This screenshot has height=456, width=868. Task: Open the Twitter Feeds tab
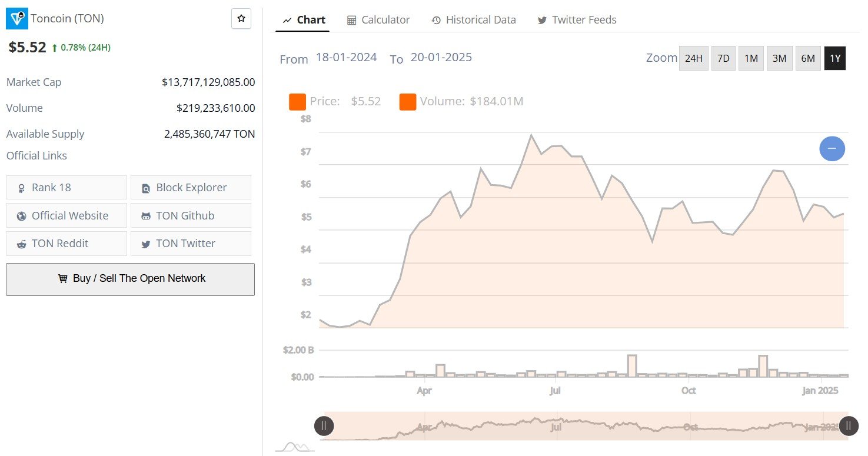[x=577, y=19]
